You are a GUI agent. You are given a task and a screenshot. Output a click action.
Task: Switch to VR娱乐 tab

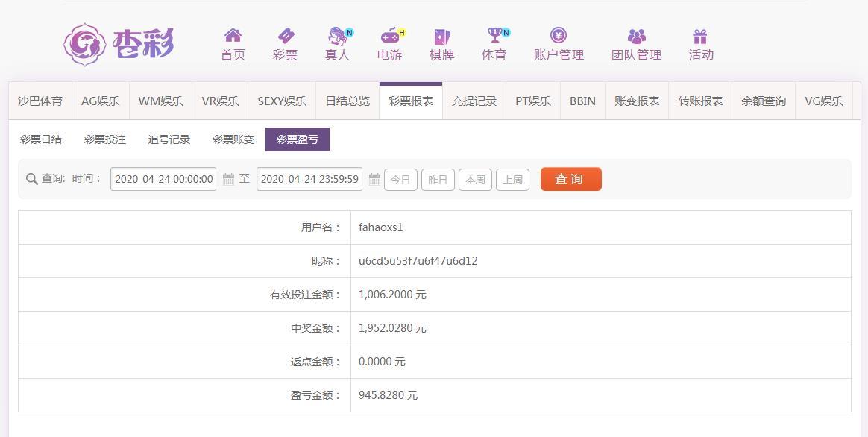tap(220, 101)
